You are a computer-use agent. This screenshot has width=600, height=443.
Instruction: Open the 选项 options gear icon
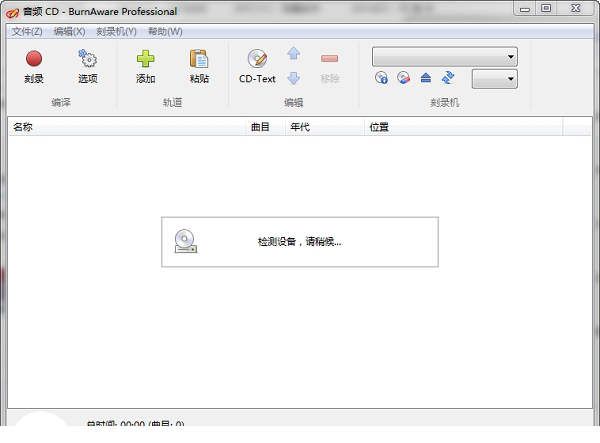[88, 59]
